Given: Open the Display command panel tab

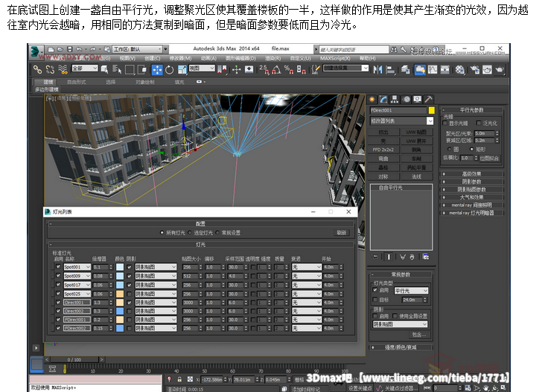Looking at the screenshot, I should (418, 100).
